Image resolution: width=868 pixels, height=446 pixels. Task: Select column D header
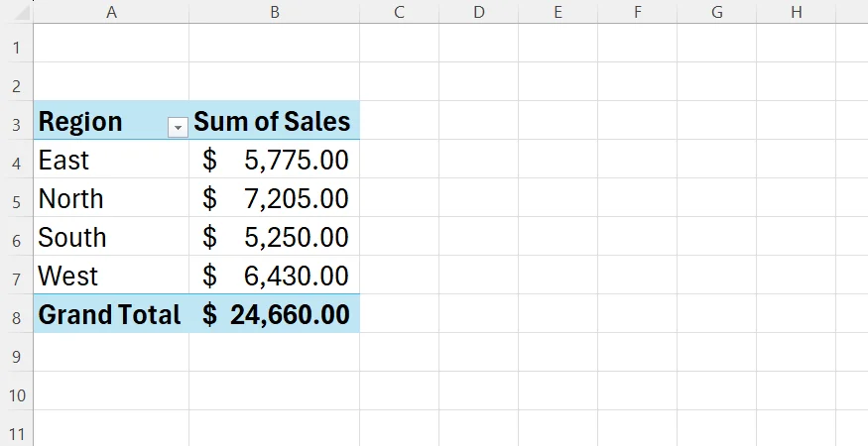pyautogui.click(x=479, y=12)
